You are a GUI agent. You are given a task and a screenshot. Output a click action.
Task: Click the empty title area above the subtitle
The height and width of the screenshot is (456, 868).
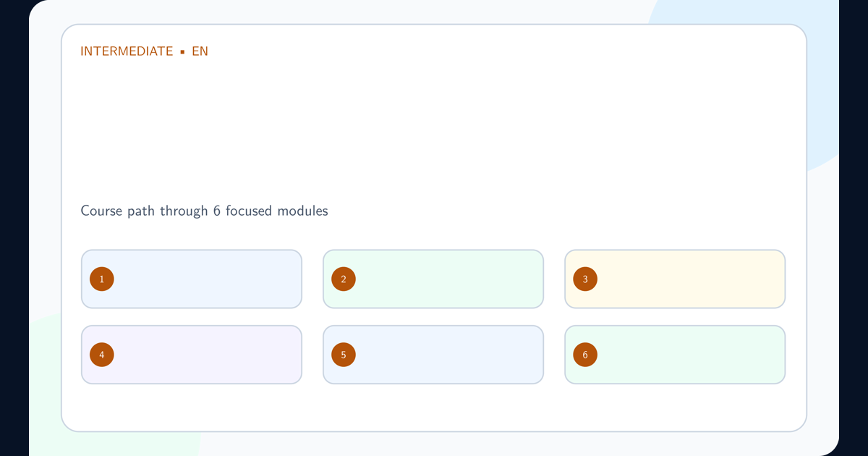click(x=433, y=130)
